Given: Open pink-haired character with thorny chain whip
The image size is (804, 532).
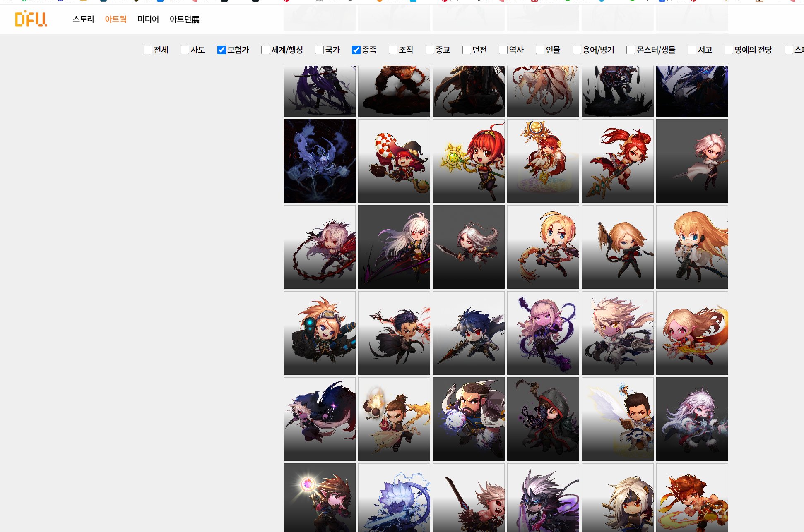Looking at the screenshot, I should coord(320,247).
